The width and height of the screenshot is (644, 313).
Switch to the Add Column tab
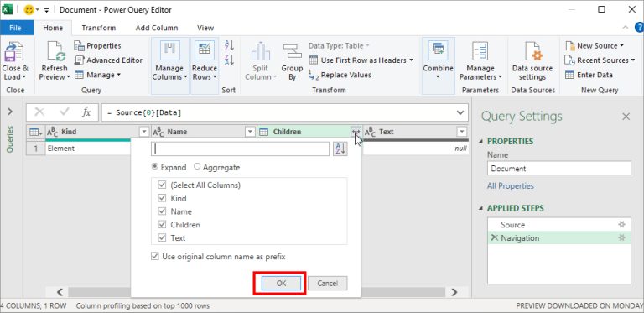pos(157,28)
